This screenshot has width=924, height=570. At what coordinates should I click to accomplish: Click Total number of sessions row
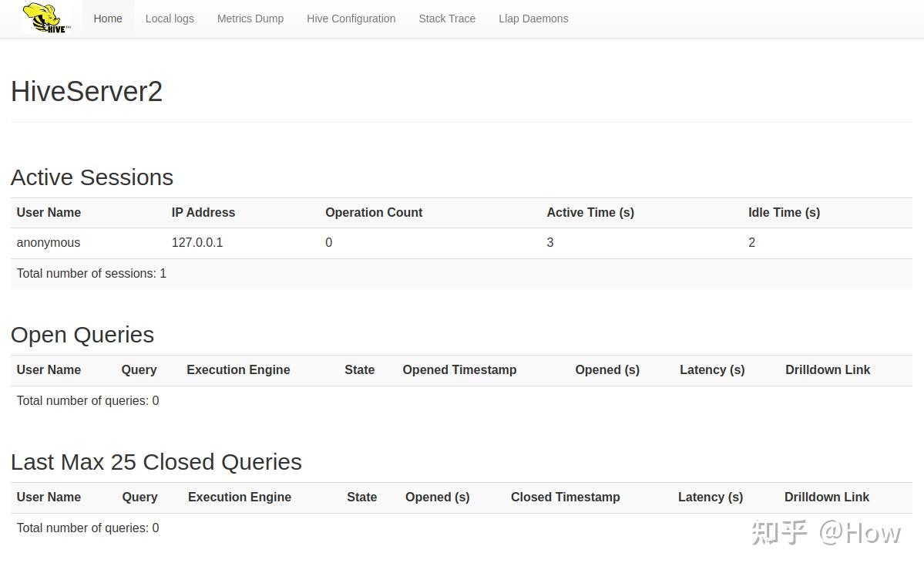click(x=92, y=274)
